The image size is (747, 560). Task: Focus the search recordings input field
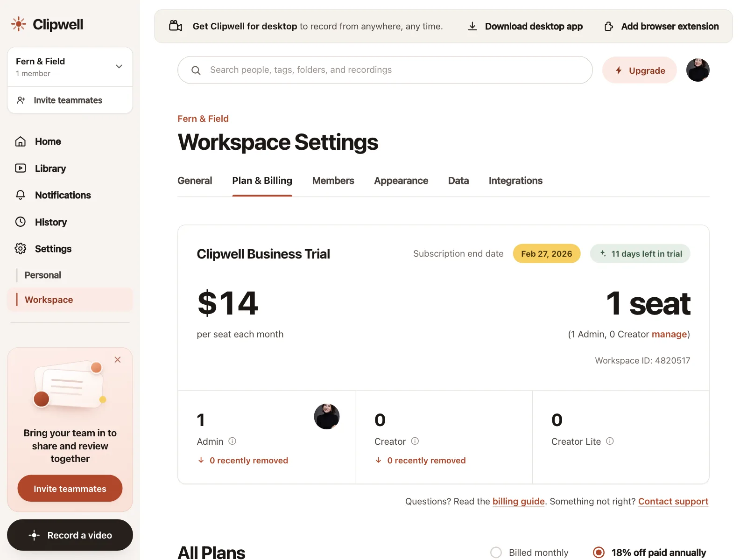click(385, 70)
